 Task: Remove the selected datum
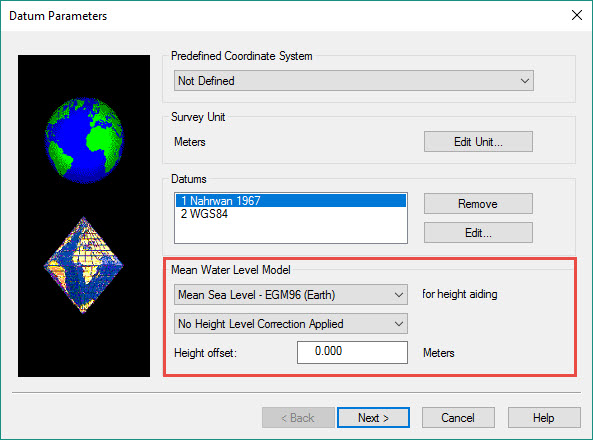[478, 204]
